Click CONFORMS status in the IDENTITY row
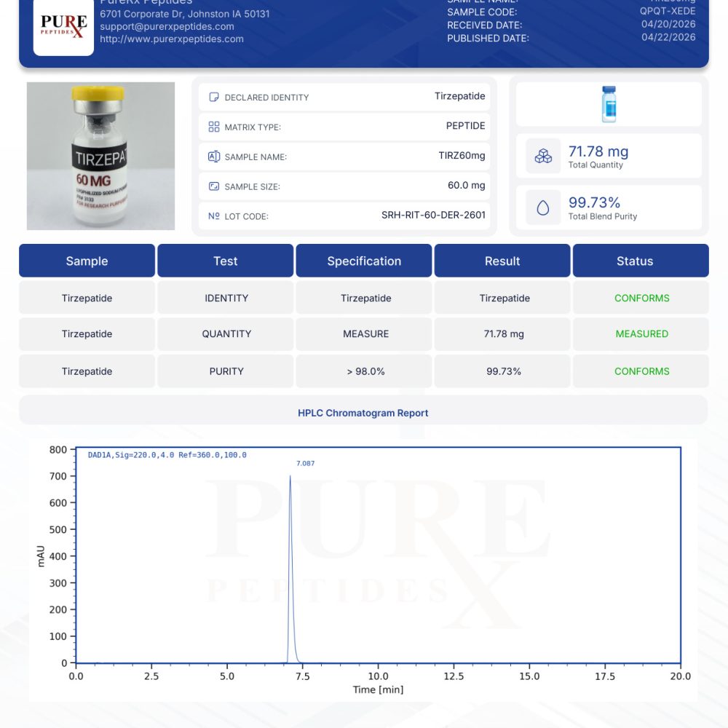This screenshot has width=728, height=728. [641, 298]
